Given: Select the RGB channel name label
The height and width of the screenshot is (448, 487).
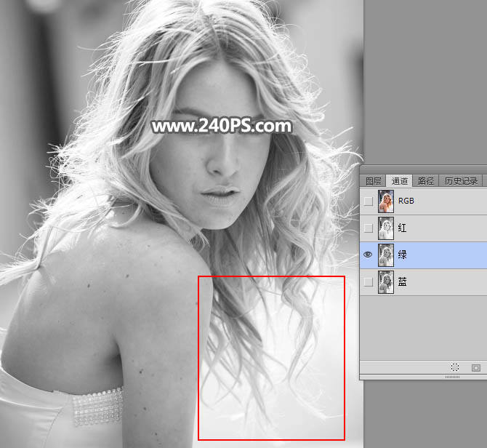Looking at the screenshot, I should tap(406, 201).
